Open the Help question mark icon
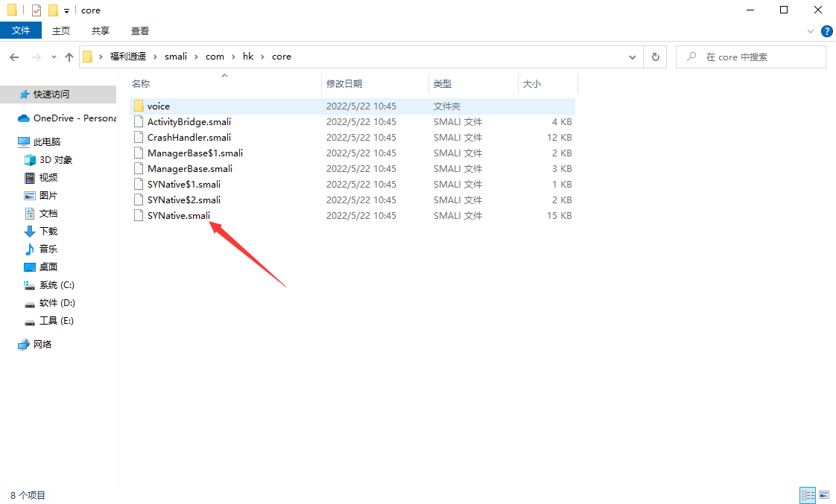The width and height of the screenshot is (836, 504). coord(826,31)
